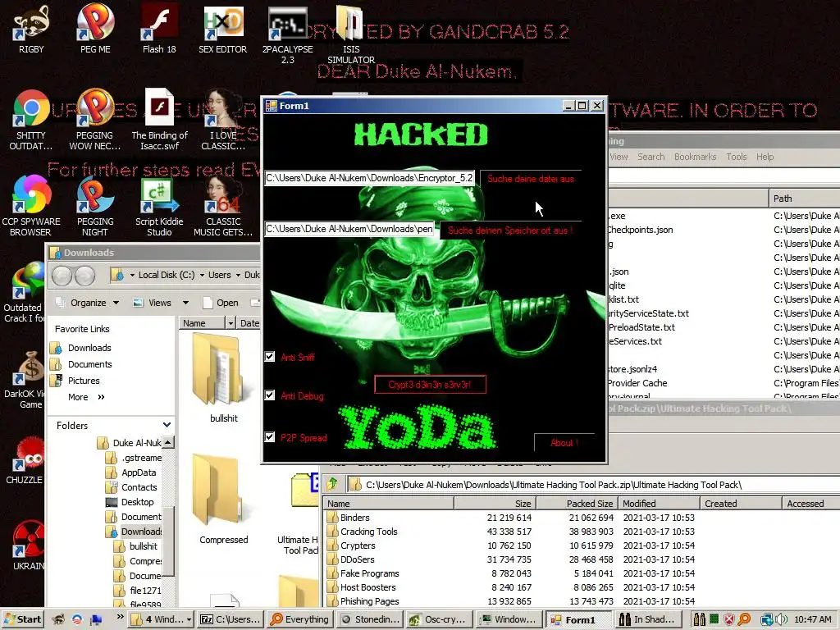Show more quick launch items chevron
The height and width of the screenshot is (630, 840).
click(x=120, y=617)
